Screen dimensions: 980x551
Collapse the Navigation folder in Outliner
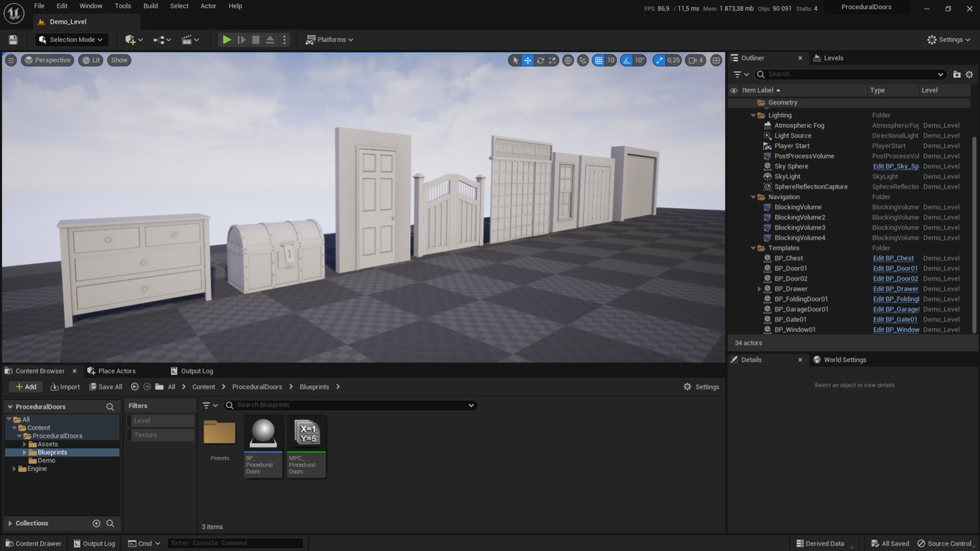click(753, 197)
